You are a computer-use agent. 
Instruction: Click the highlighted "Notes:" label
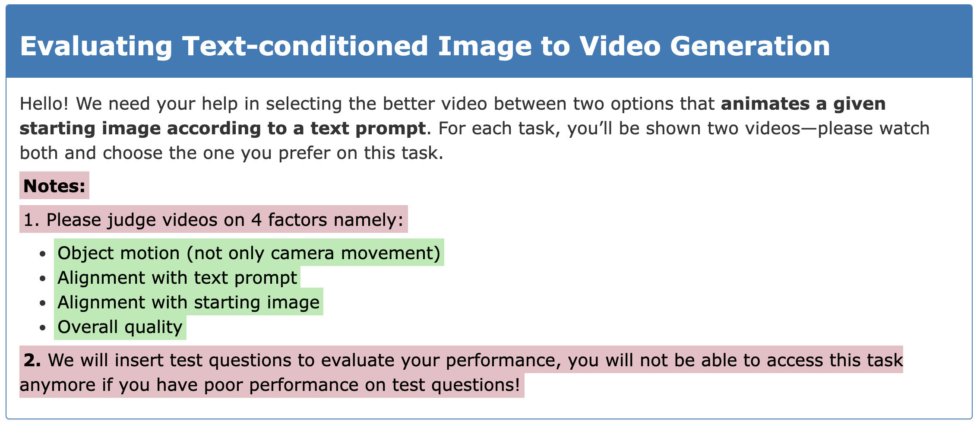click(54, 186)
